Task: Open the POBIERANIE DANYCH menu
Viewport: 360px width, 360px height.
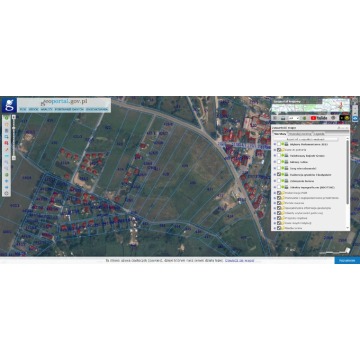Action: [69, 109]
